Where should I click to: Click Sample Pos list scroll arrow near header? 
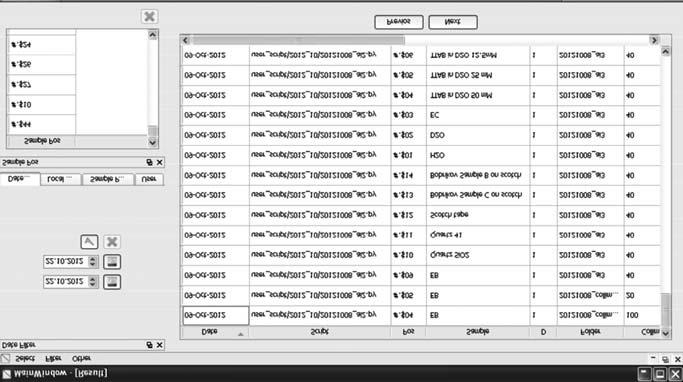152,142
